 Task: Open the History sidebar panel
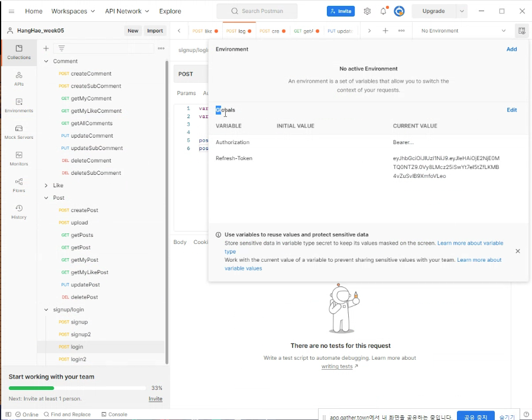click(19, 212)
